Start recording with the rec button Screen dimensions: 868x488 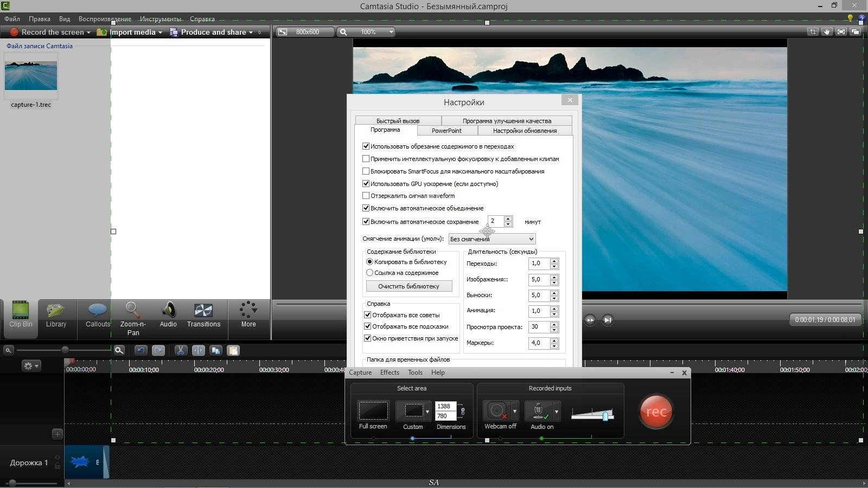click(656, 412)
